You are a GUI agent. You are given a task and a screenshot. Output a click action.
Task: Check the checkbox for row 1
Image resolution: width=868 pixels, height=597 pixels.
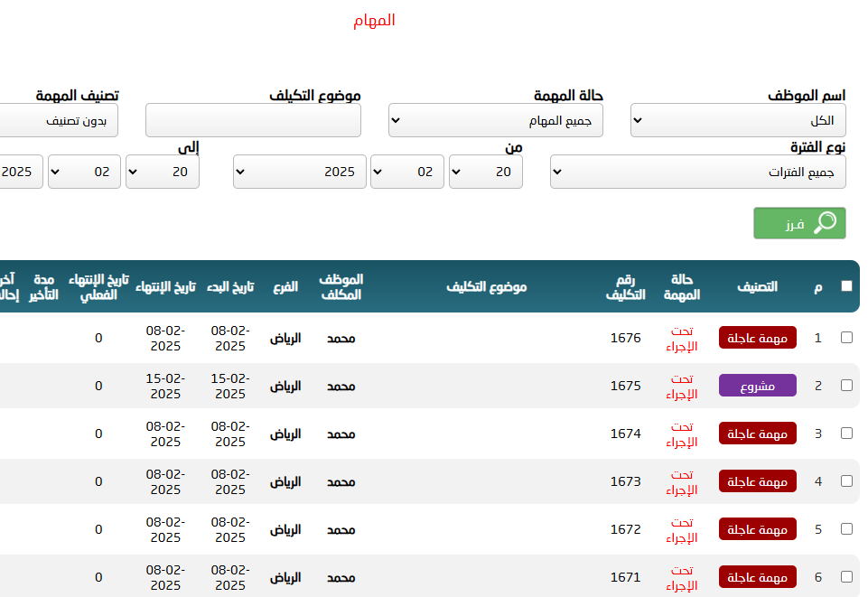coord(846,338)
